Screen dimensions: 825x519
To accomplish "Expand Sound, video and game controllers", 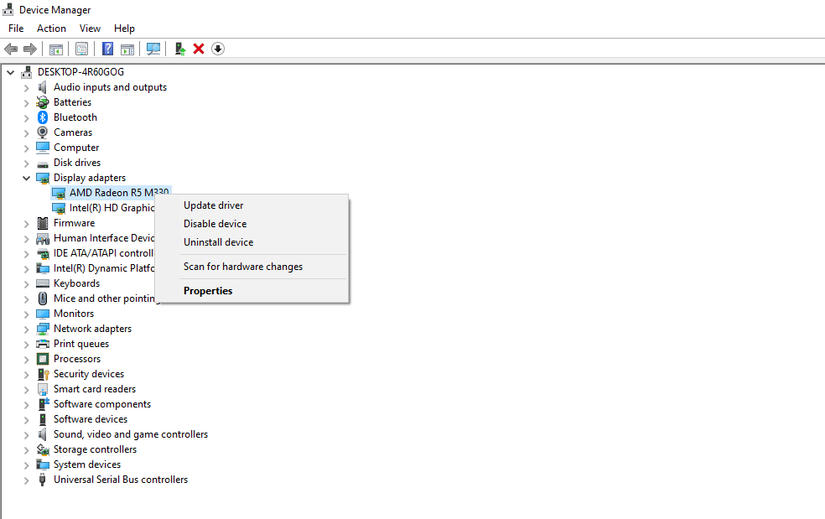I will 26,435.
